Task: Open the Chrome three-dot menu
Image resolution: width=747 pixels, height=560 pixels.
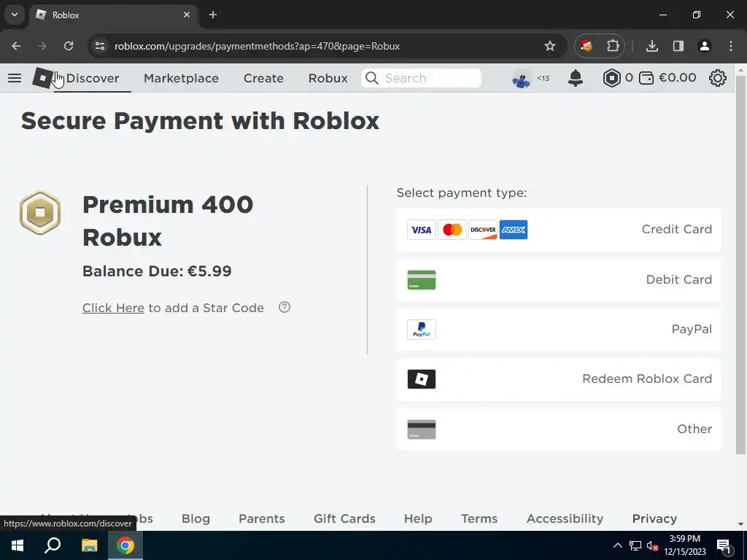Action: tap(731, 46)
